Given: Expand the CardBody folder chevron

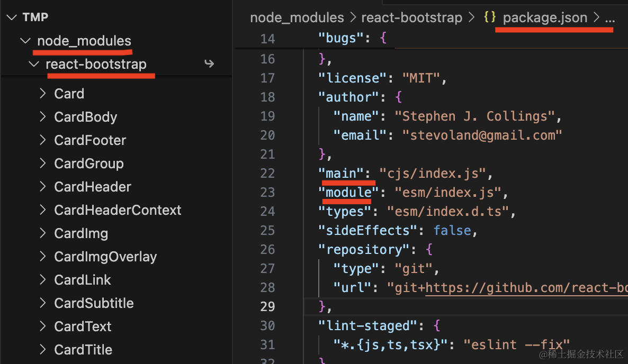Looking at the screenshot, I should pos(43,117).
